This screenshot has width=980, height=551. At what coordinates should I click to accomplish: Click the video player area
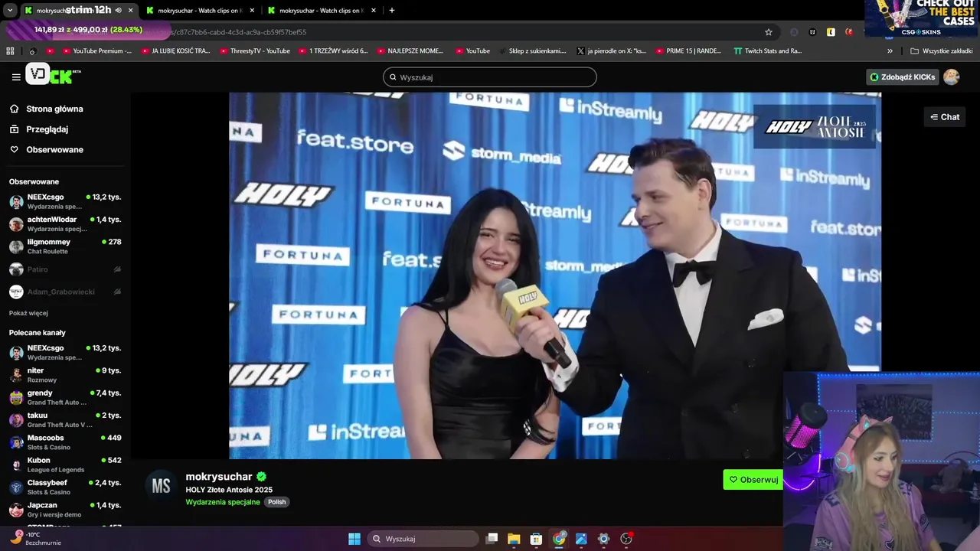(555, 275)
